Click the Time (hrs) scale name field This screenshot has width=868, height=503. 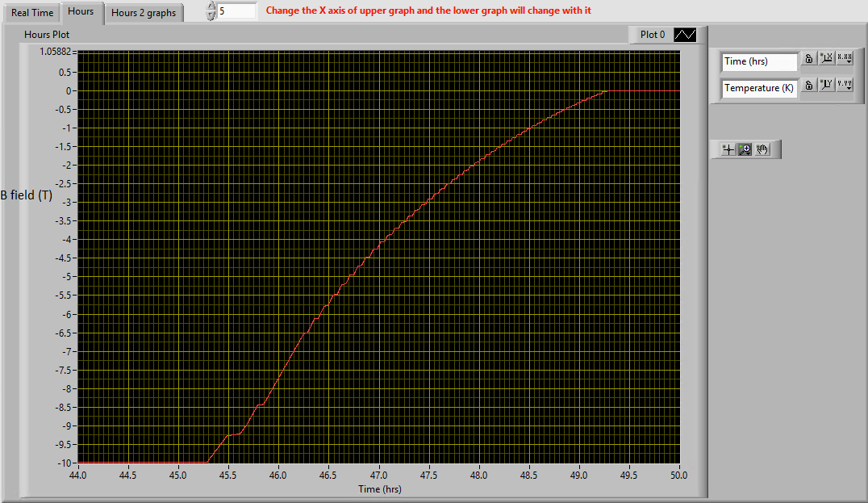[x=758, y=61]
